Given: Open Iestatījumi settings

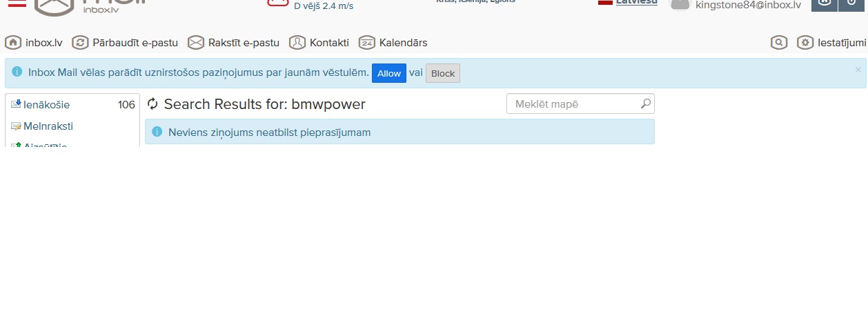Looking at the screenshot, I should point(831,43).
